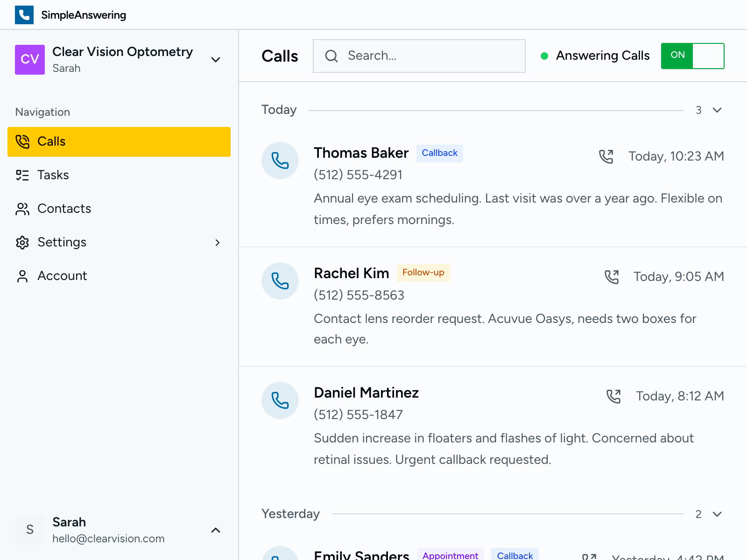The width and height of the screenshot is (747, 560).
Task: Click the Follow-up tag on Rachel Kim
Action: coord(423,273)
